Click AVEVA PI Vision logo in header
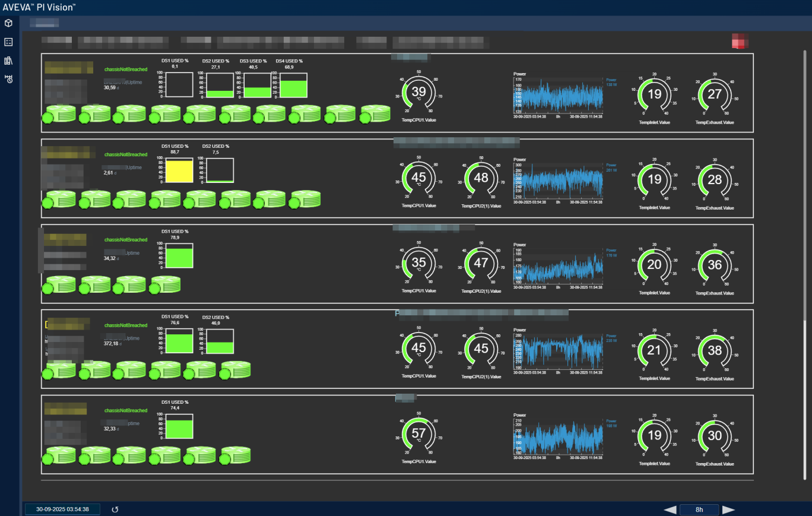This screenshot has height=516, width=812. tap(39, 7)
